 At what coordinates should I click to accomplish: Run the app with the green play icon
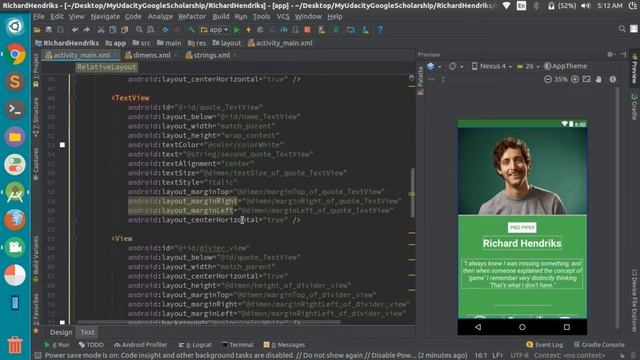tap(236, 30)
